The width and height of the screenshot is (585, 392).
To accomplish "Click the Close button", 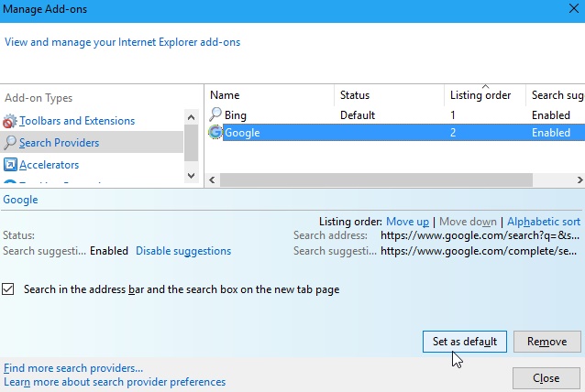I will pyautogui.click(x=546, y=378).
